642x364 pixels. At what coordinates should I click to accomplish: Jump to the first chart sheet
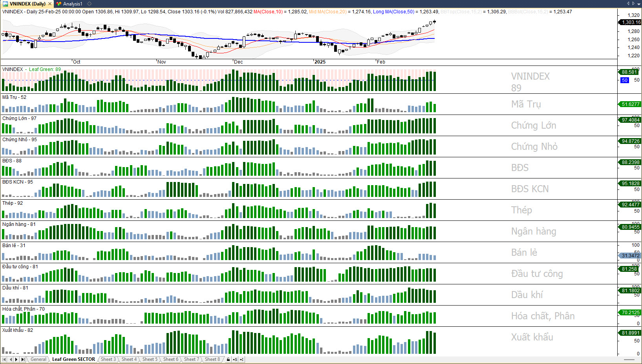[4, 359]
